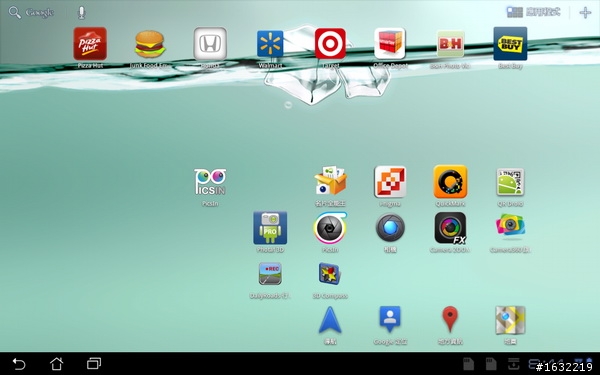Launch the Office Depot app
Image resolution: width=600 pixels, height=375 pixels.
(390, 44)
